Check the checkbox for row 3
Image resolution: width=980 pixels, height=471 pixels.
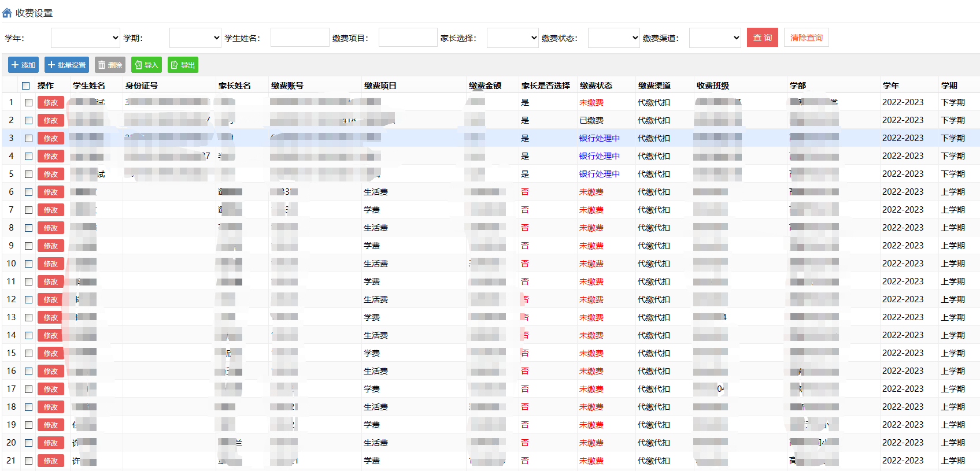point(28,138)
